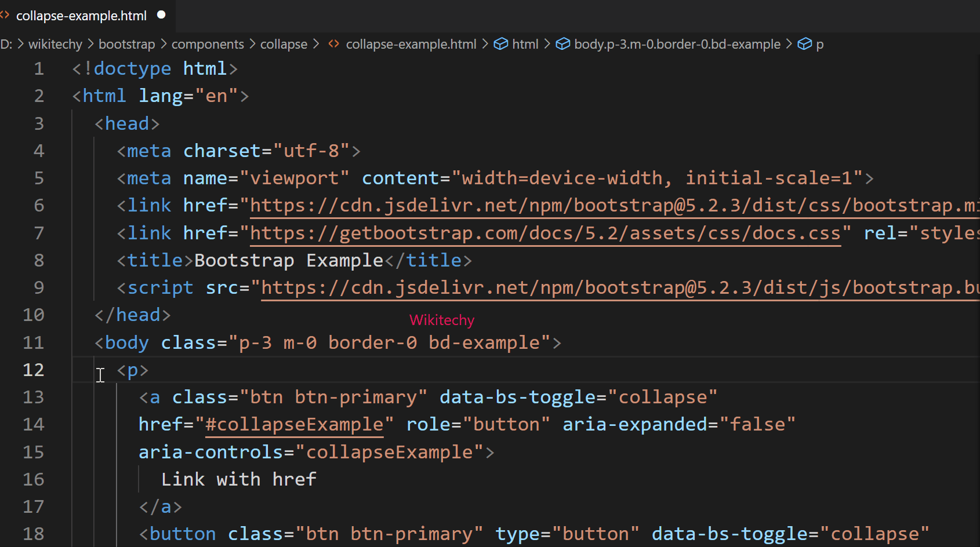Select wikitechy in the breadcrumb path
The width and height of the screenshot is (980, 547).
coord(55,43)
